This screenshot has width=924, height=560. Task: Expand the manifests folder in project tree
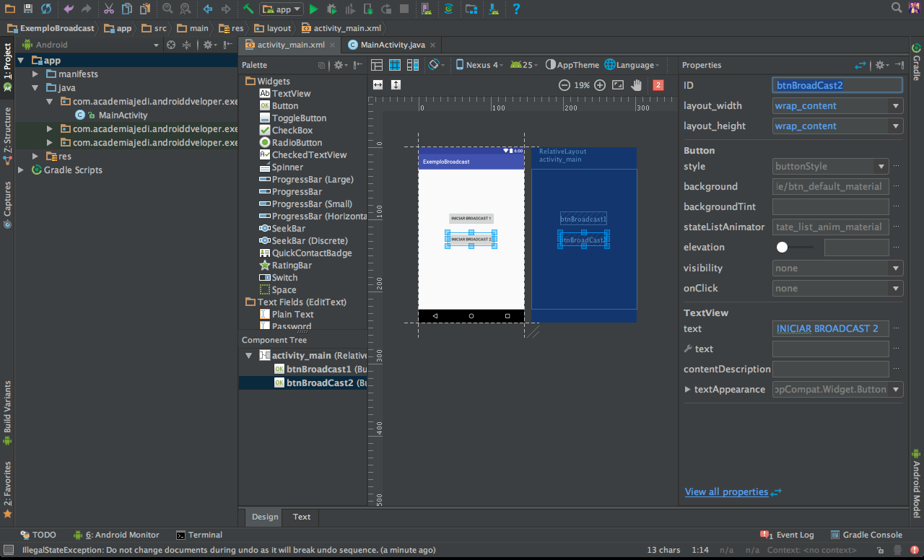click(x=35, y=74)
